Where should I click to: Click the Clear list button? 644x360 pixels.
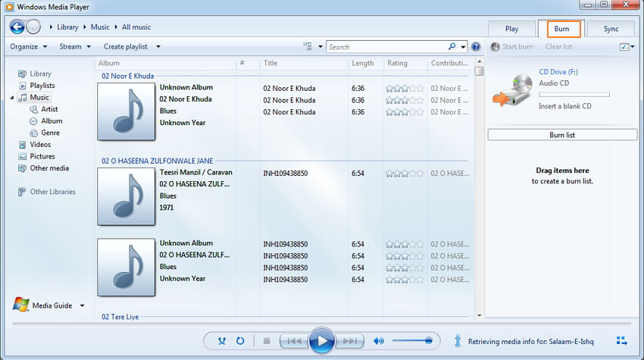558,47
